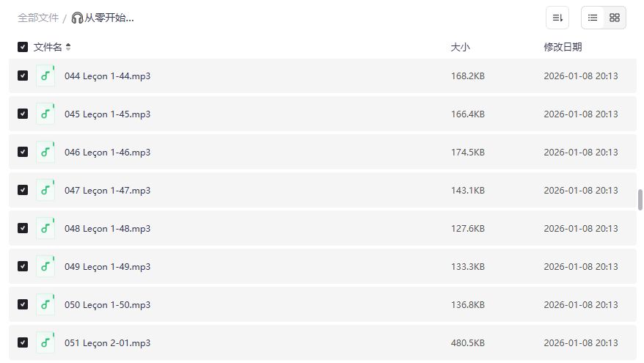Click the 修改日期 column header
Viewport: 644px width, 363px height.
563,47
